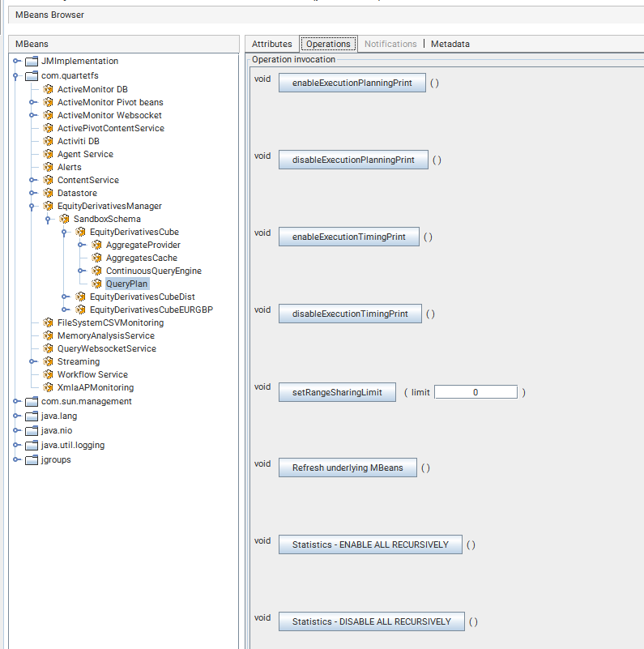Click the Datastore bean icon
Viewport: 644px width, 649px height.
pyautogui.click(x=48, y=193)
